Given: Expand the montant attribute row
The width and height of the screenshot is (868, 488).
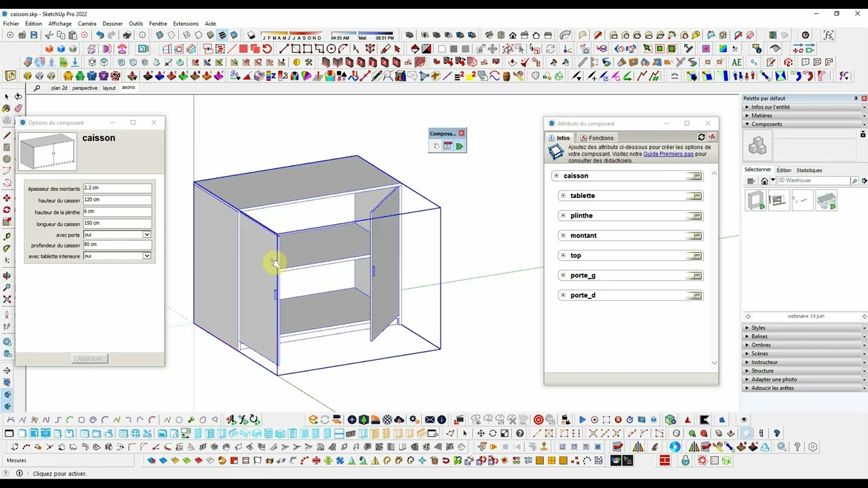Looking at the screenshot, I should tap(563, 235).
